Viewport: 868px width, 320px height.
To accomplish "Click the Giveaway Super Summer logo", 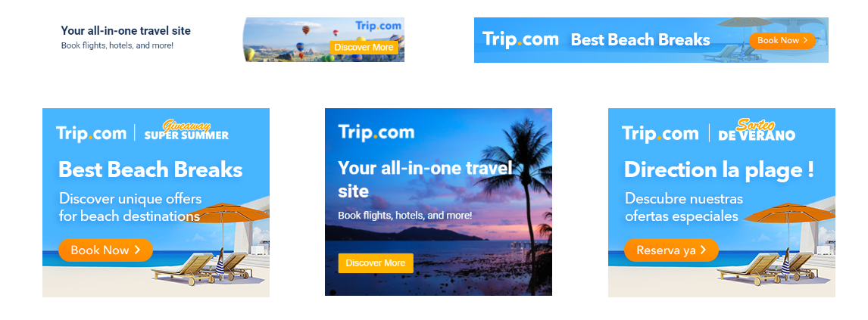I will (186, 130).
